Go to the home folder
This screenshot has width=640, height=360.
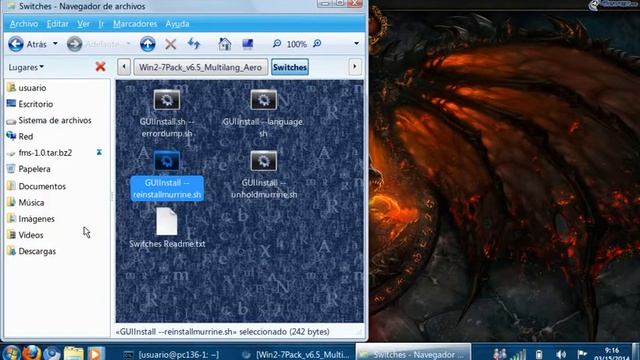[x=224, y=44]
